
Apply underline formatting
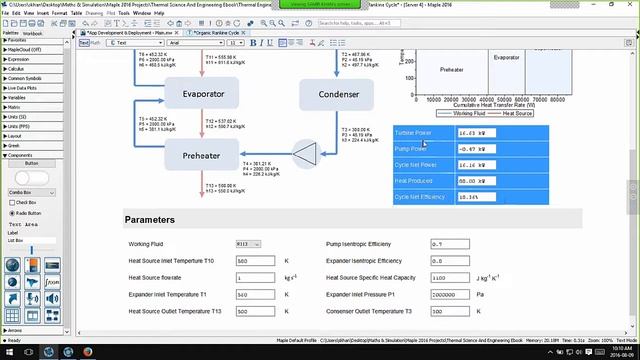pos(270,43)
